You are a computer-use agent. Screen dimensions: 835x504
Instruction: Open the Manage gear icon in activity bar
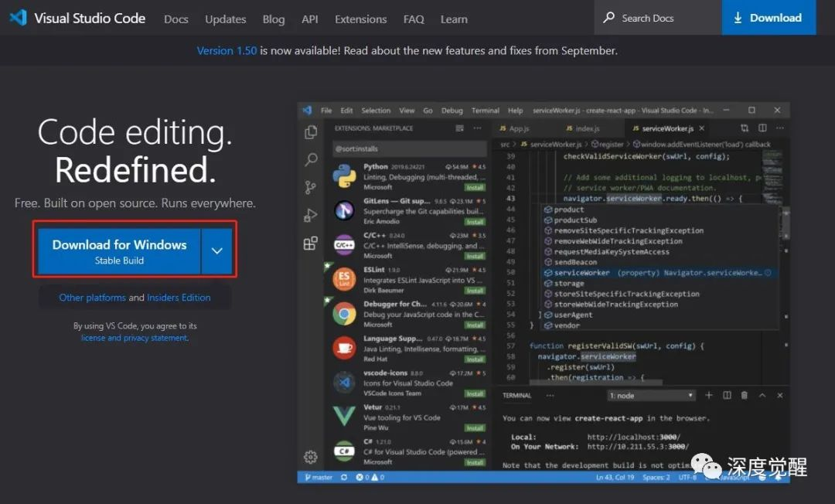pos(311,457)
